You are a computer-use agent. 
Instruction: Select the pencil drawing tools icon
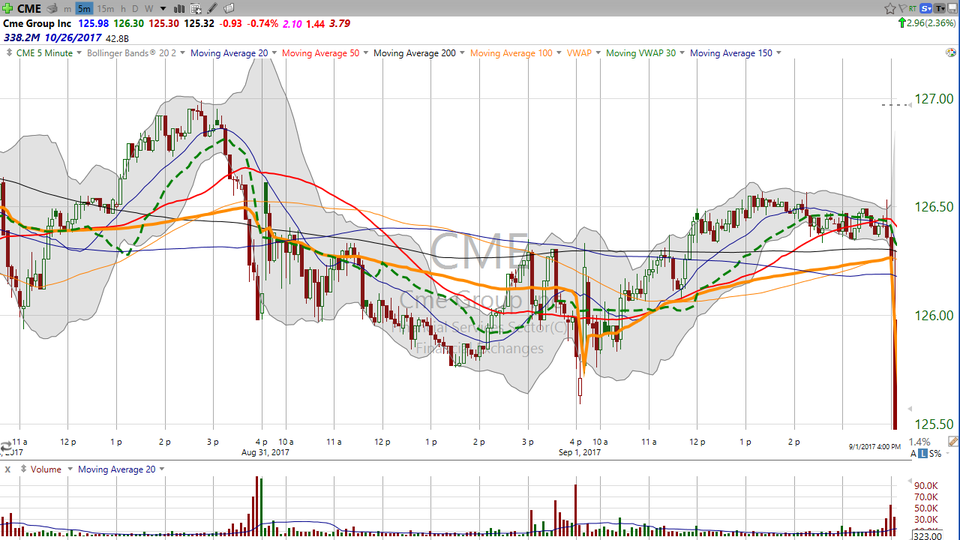(x=212, y=9)
